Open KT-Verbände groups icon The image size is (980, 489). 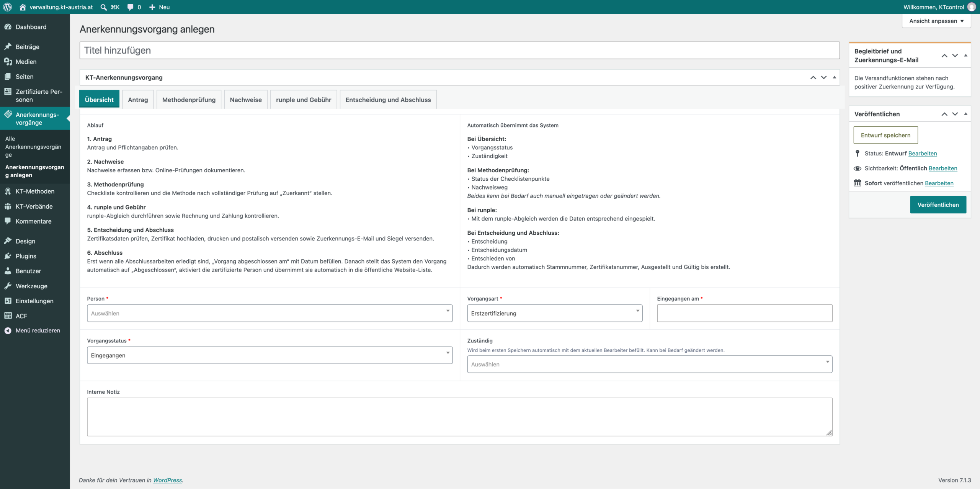click(x=8, y=206)
